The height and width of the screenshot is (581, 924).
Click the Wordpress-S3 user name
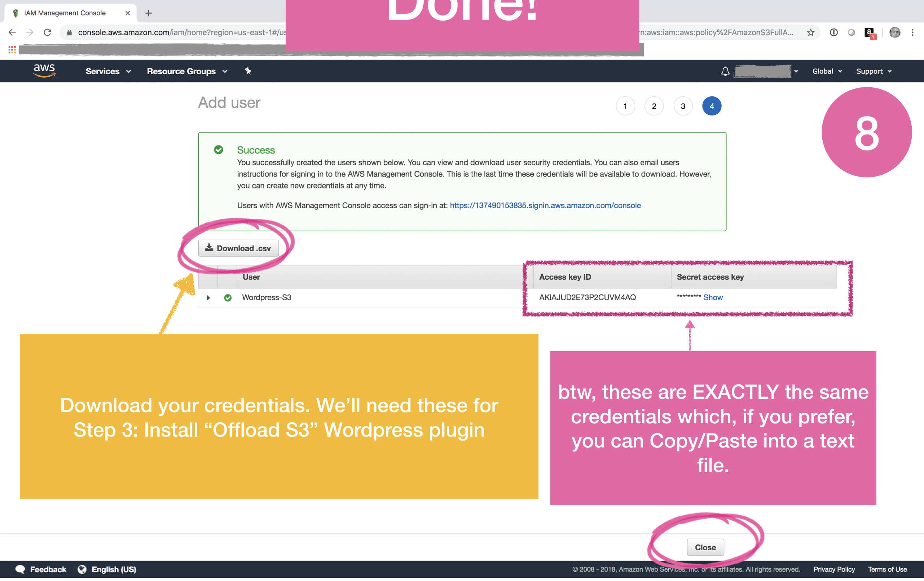pos(266,297)
